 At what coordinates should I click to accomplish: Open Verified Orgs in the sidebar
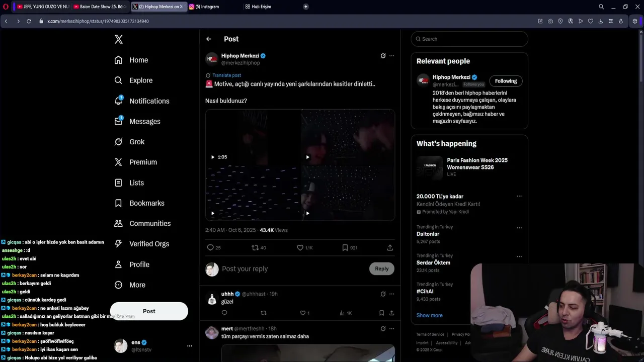point(141,244)
